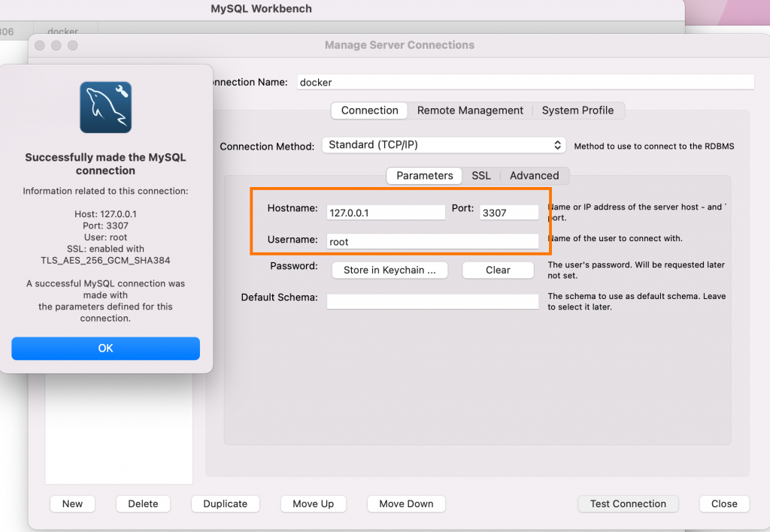Click the Move Up button

314,504
